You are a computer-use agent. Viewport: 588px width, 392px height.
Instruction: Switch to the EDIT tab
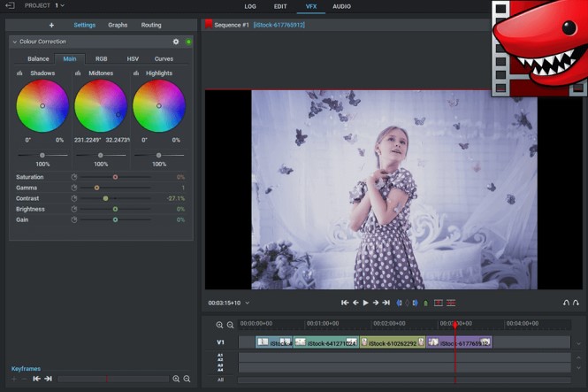click(280, 6)
